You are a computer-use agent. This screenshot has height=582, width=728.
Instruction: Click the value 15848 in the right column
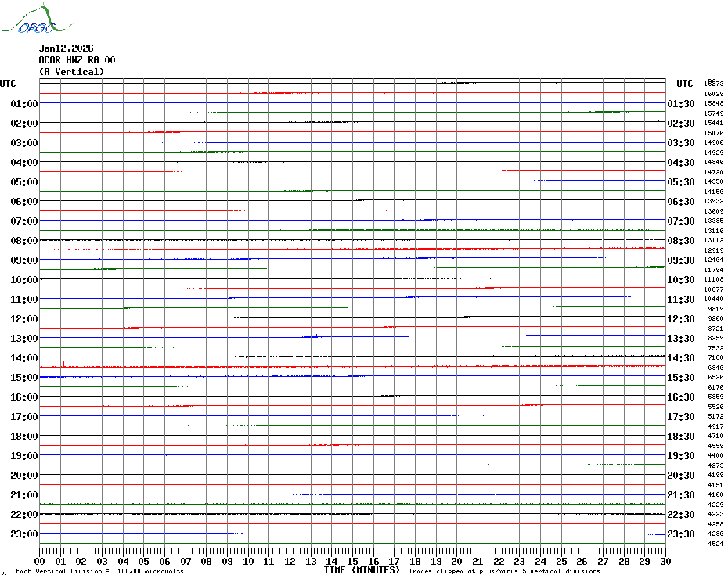pos(714,103)
